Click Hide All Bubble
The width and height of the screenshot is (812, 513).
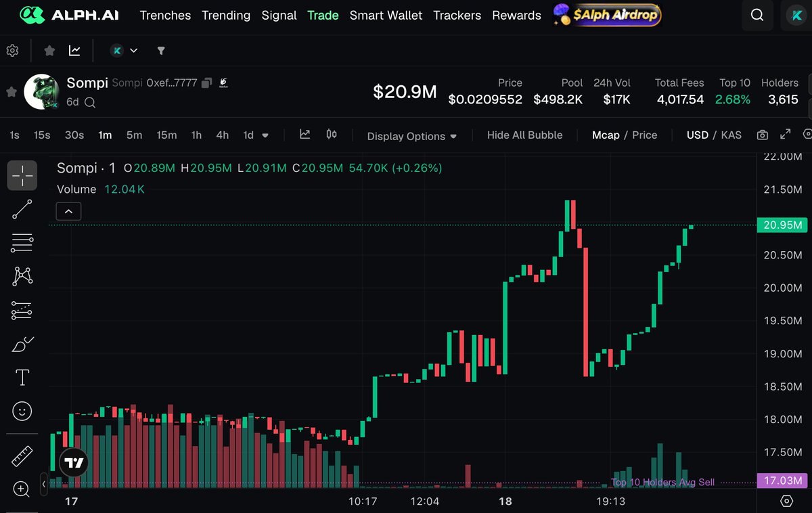click(x=525, y=135)
